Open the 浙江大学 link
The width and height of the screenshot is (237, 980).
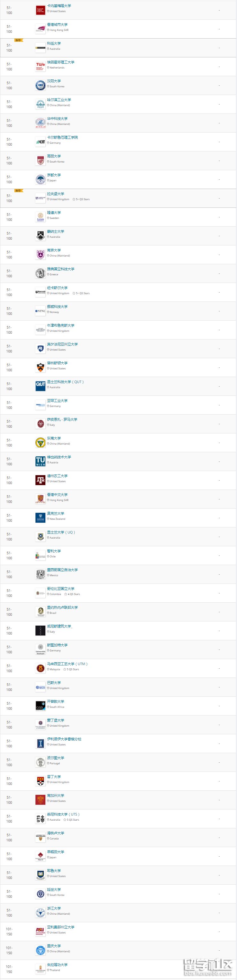(x=54, y=908)
